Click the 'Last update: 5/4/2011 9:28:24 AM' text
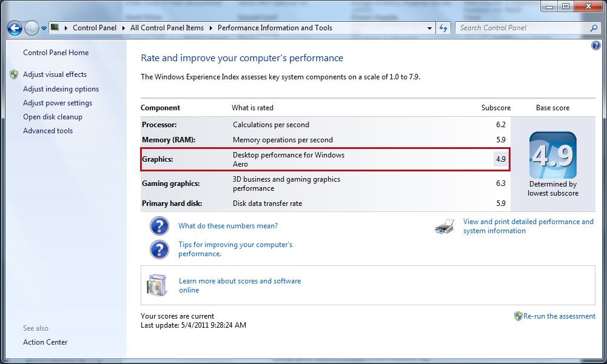The image size is (607, 364). point(193,325)
